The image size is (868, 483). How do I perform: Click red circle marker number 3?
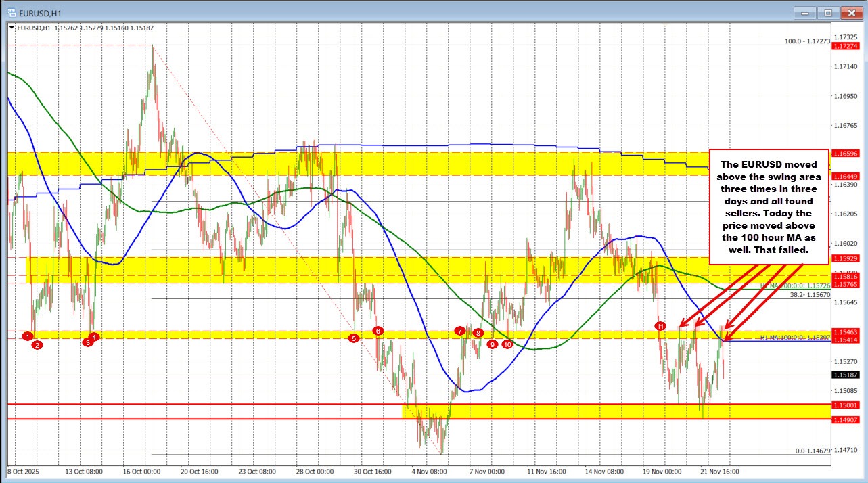pos(87,343)
